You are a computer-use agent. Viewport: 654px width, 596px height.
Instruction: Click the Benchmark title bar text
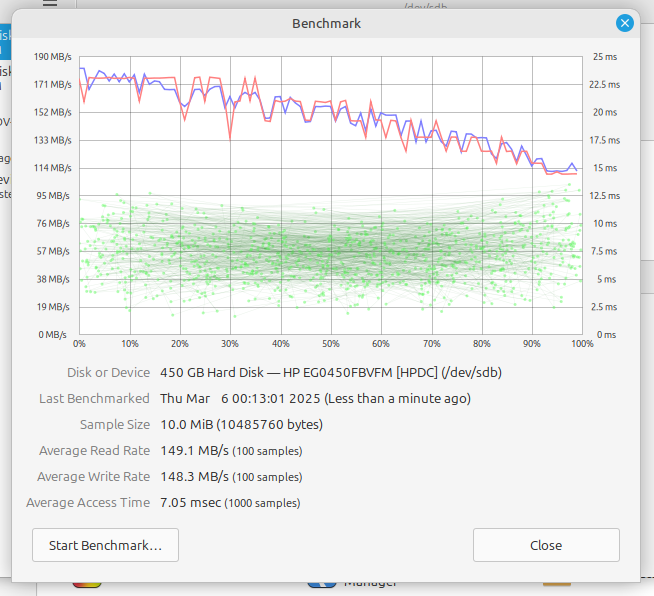point(326,23)
